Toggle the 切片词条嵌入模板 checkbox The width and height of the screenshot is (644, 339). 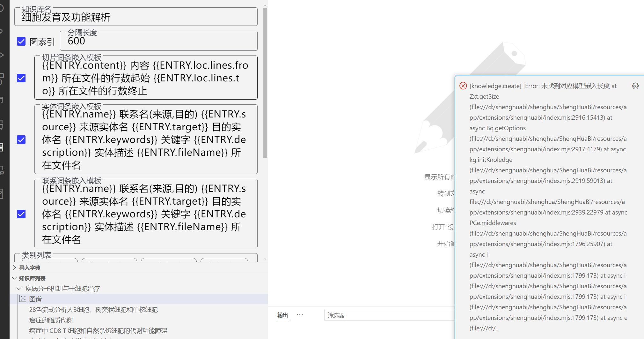21,78
